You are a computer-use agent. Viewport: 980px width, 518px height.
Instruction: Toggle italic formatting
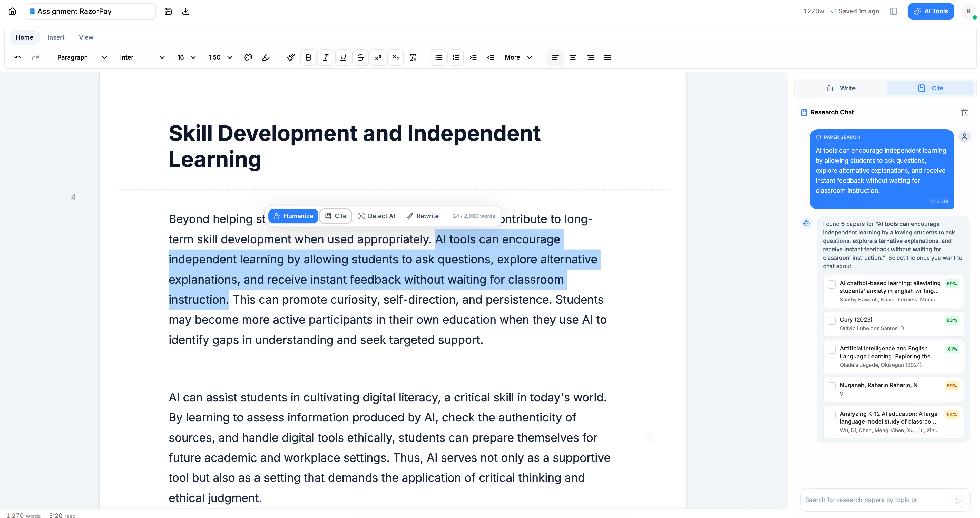326,57
